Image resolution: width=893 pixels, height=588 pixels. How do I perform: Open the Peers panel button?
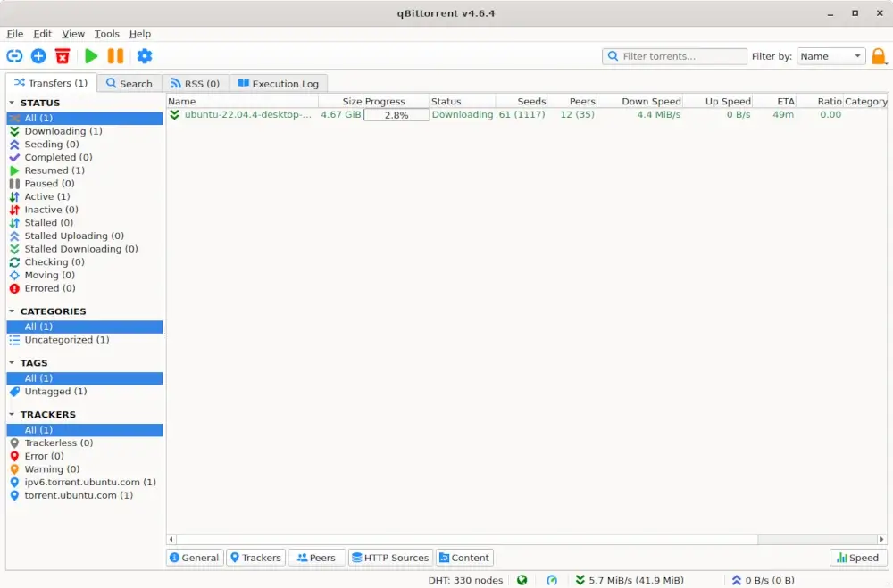(x=316, y=557)
